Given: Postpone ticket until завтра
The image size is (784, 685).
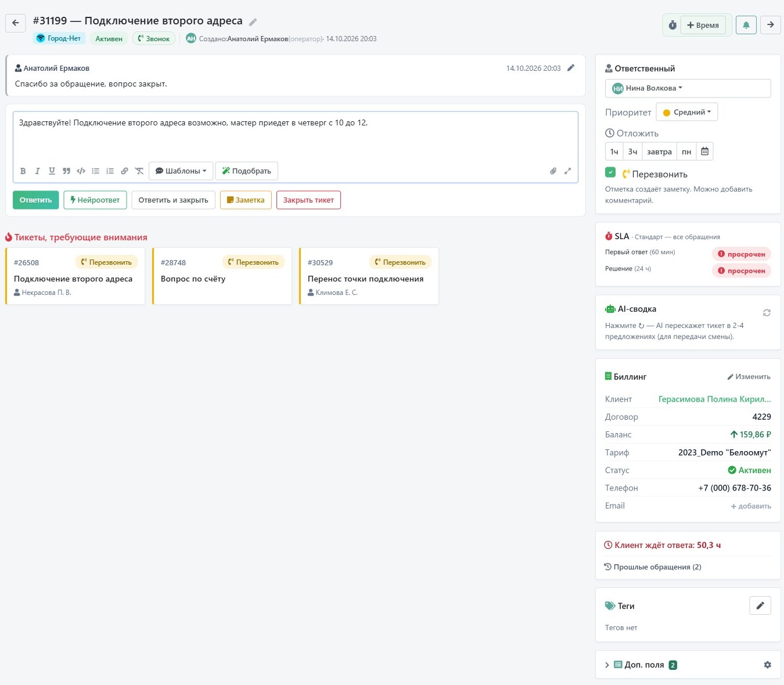Looking at the screenshot, I should [x=659, y=152].
